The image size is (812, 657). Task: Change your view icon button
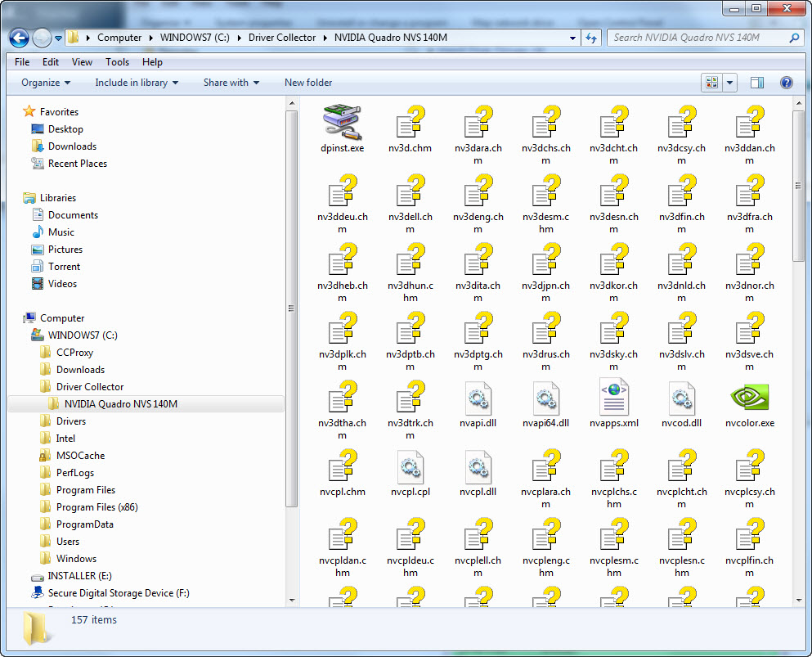[712, 83]
